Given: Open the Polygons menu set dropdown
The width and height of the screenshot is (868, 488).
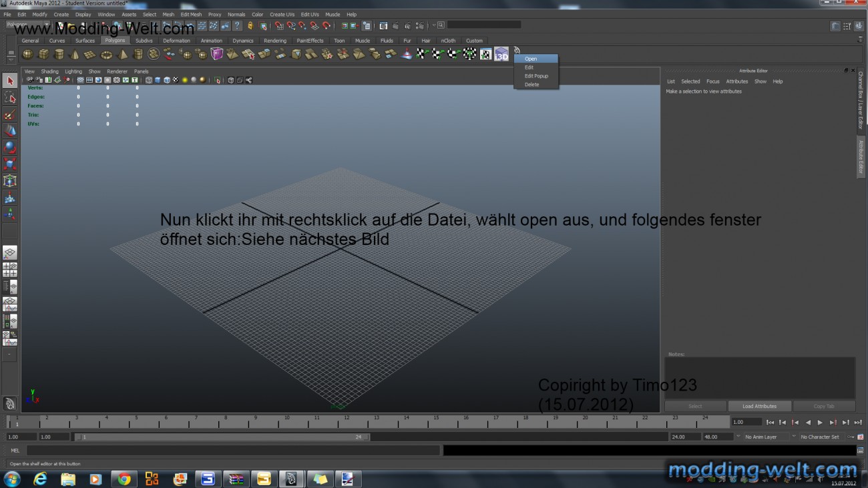Looking at the screenshot, I should [x=27, y=25].
